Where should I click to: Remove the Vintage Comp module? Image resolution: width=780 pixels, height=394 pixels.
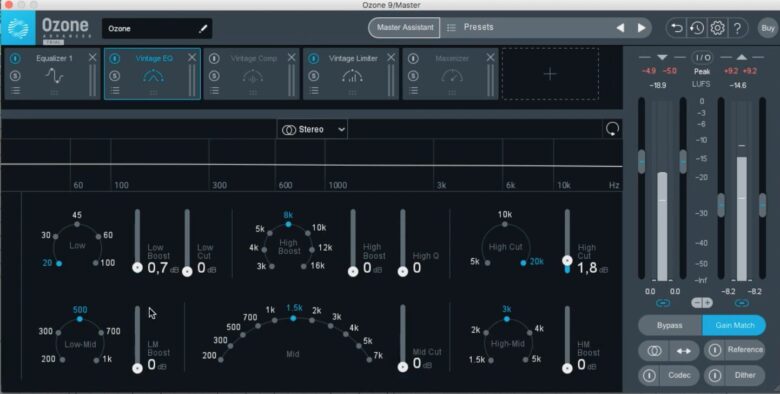(x=292, y=58)
